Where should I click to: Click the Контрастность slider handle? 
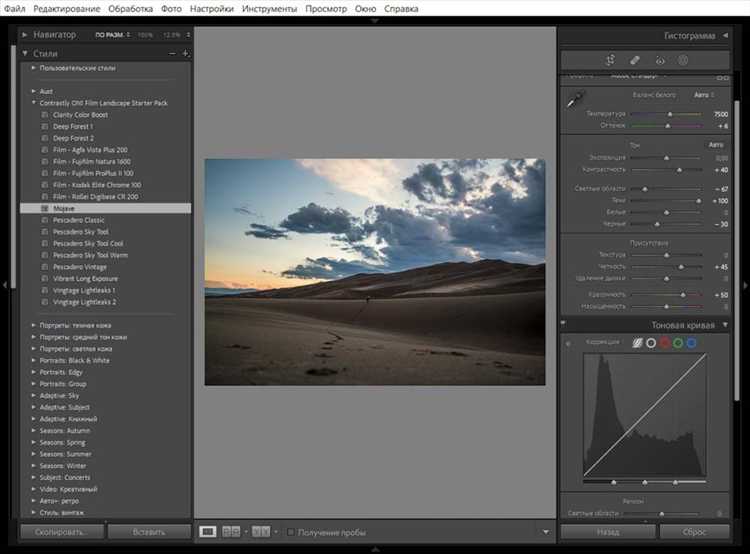[679, 170]
